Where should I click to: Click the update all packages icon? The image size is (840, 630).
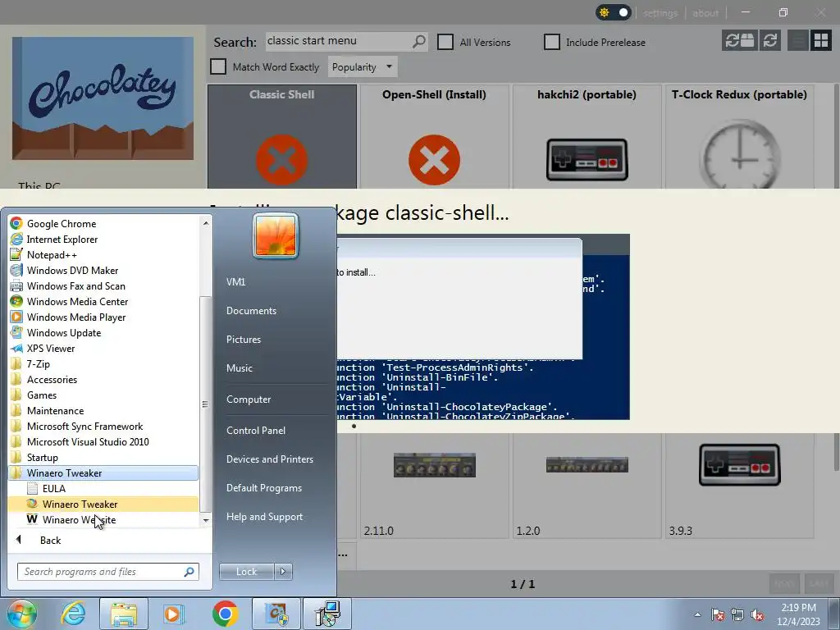pos(740,41)
